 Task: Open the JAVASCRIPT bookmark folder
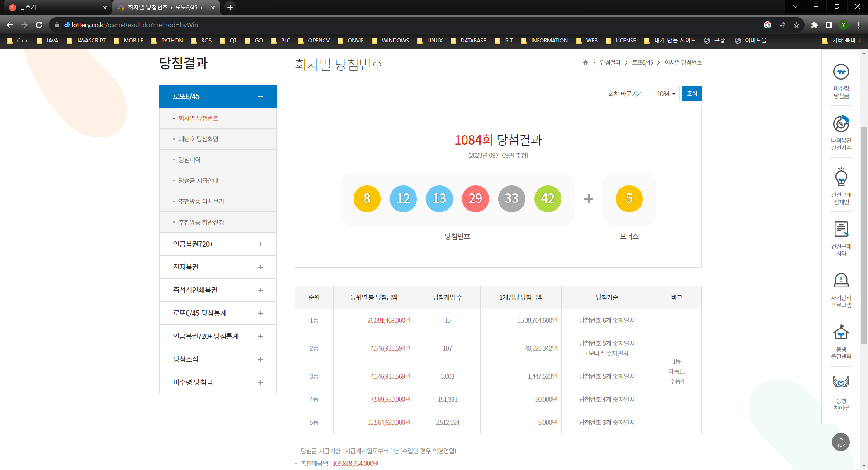coord(86,40)
